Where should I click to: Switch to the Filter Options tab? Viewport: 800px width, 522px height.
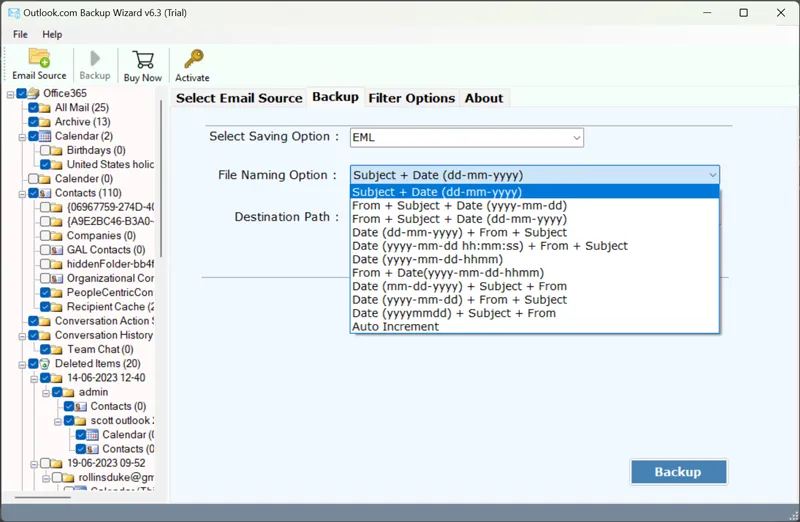411,98
